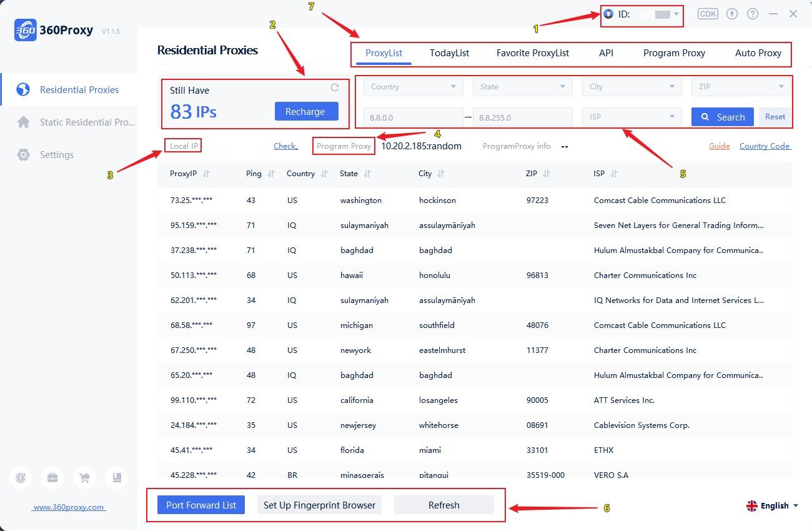Expand the State filter dropdown
This screenshot has height=531, width=812.
(x=523, y=87)
